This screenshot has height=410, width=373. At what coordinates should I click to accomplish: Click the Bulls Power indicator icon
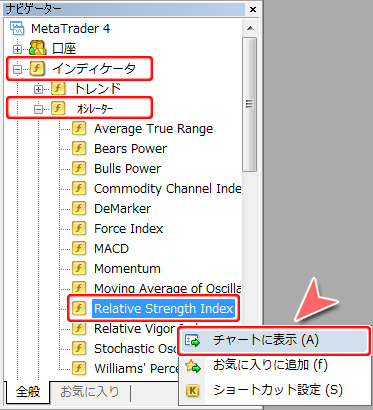click(x=79, y=168)
